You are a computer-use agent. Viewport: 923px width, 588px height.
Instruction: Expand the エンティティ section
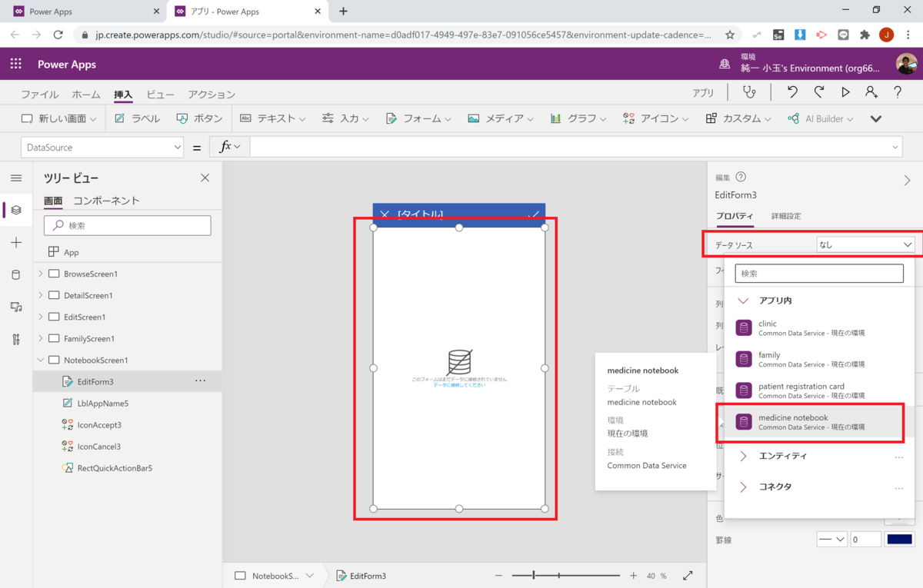tap(743, 457)
